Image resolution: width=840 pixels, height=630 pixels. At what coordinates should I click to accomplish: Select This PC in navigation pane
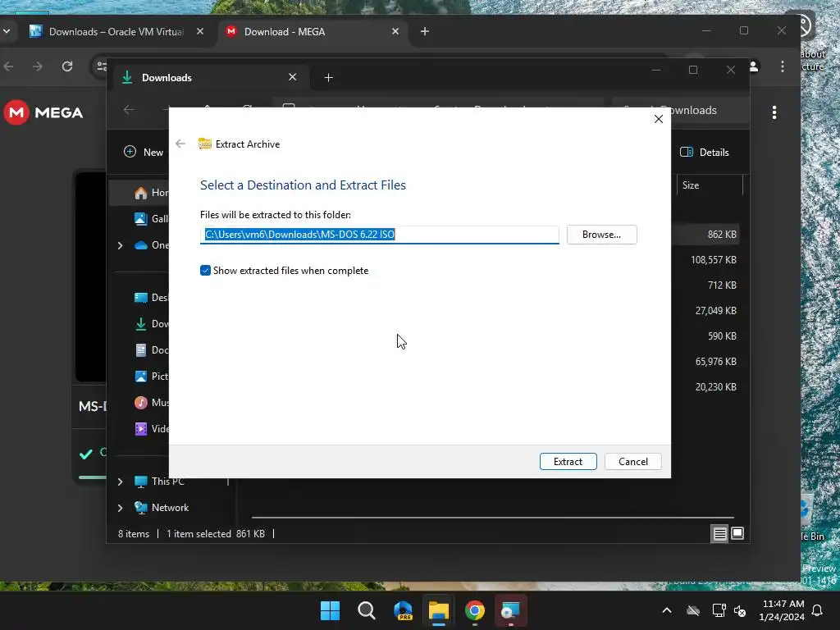(x=160, y=482)
